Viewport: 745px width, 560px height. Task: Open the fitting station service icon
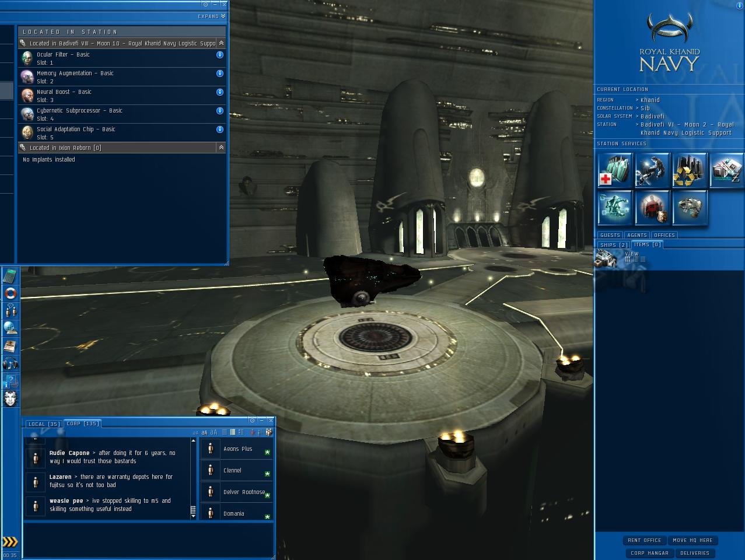click(x=615, y=207)
